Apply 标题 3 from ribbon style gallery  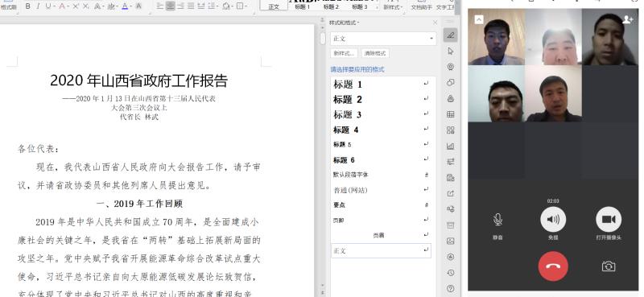tap(360, 6)
